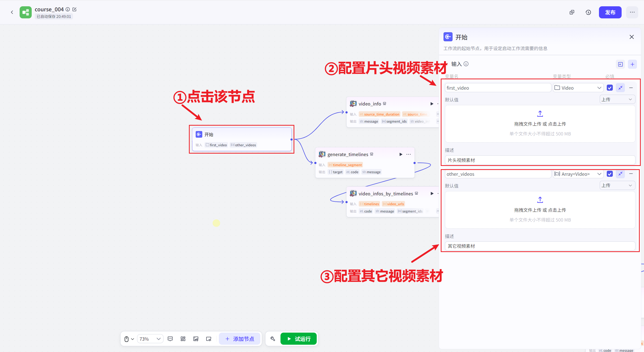Open the wrench settings icon near 试运行

[272, 339]
